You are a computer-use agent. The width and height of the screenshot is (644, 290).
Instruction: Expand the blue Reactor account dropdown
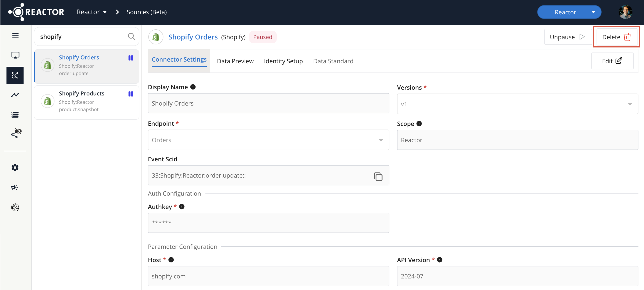point(569,12)
